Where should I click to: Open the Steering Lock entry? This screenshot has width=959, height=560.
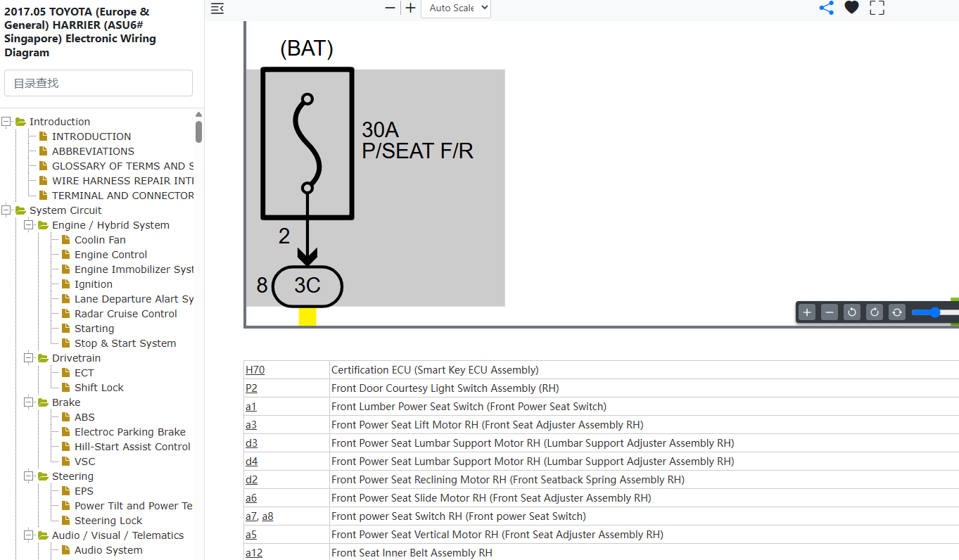(x=108, y=521)
